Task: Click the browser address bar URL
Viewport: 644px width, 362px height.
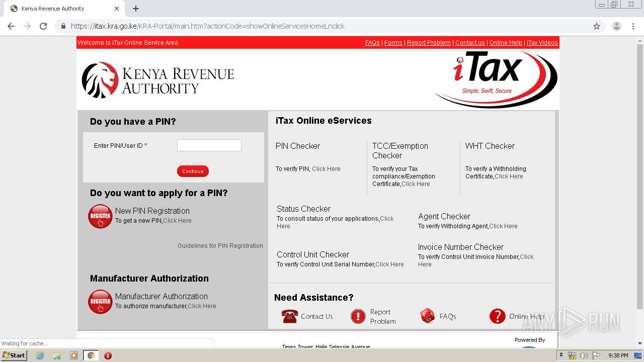Action: pyautogui.click(x=207, y=26)
